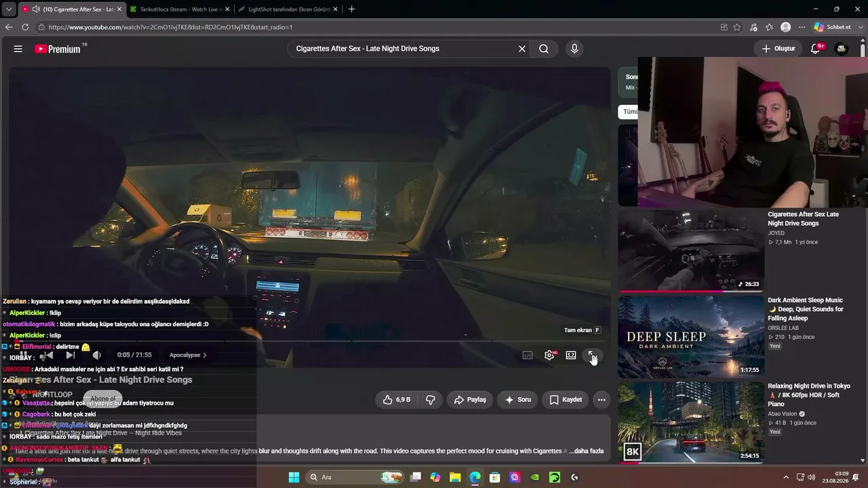Open 'Dark Ambient Sleep Music' video title
The width and height of the screenshot is (868, 488).
[x=805, y=309]
